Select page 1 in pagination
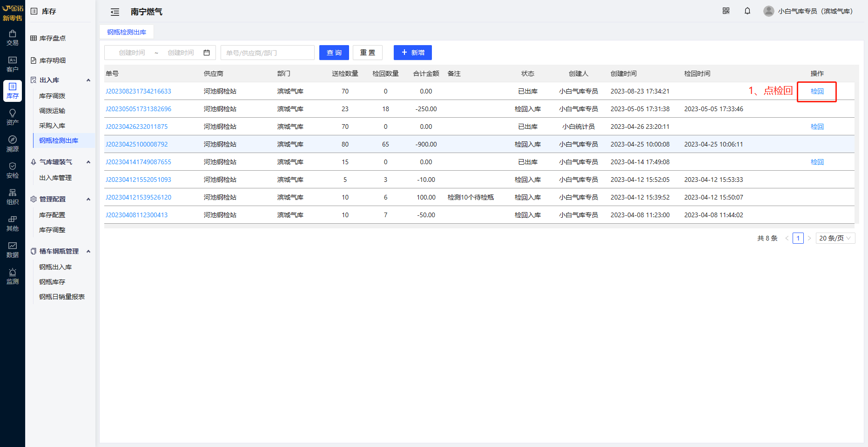The height and width of the screenshot is (447, 868). pos(798,238)
